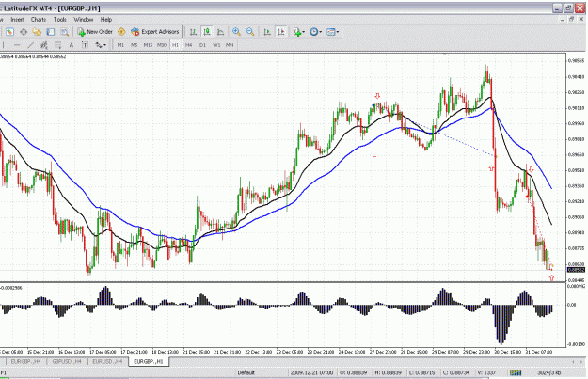Open the Tools menu
Screen dimensions: 588x379
[x=60, y=20]
